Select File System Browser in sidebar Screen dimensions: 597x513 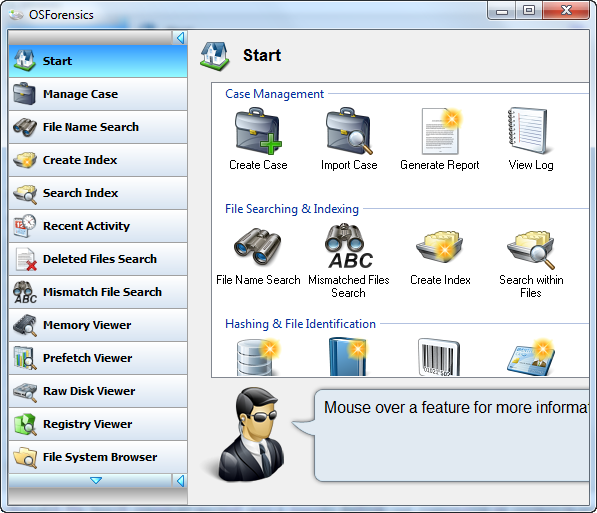point(98,457)
